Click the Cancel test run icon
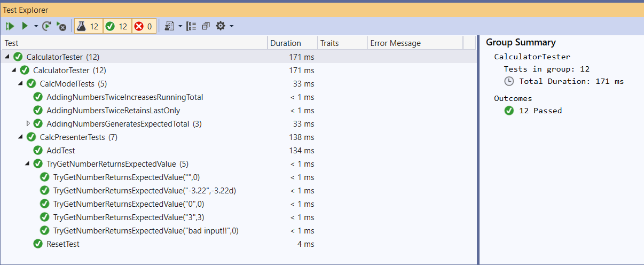This screenshot has width=644, height=265. coord(61,26)
